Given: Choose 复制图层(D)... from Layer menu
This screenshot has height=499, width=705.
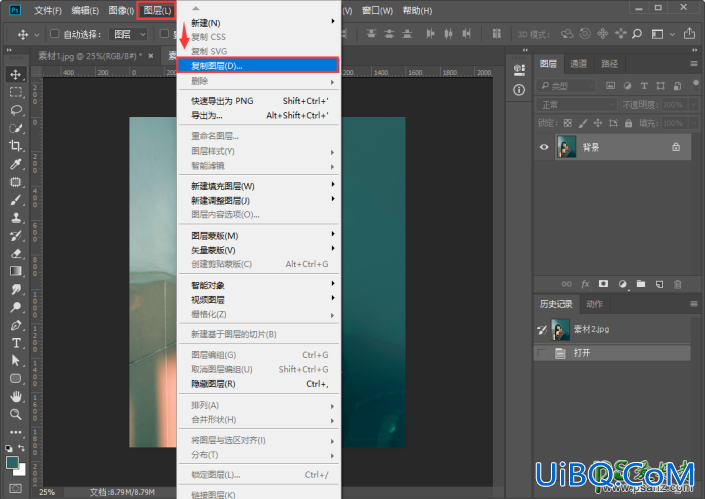Looking at the screenshot, I should [x=258, y=66].
